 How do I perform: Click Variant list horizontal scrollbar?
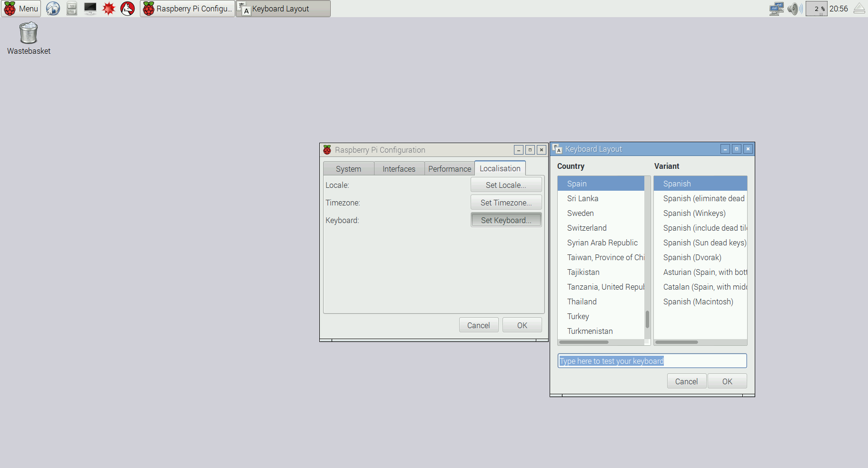click(677, 342)
